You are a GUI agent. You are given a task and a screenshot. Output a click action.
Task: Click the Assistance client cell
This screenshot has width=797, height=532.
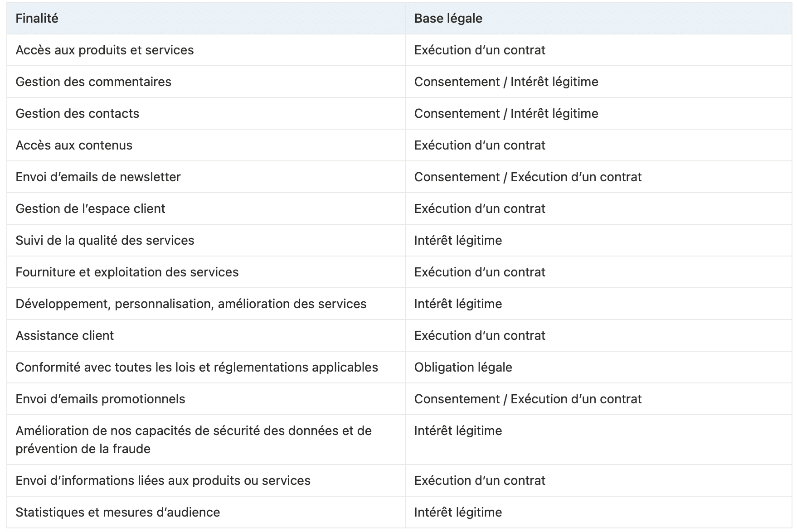pyautogui.click(x=206, y=335)
